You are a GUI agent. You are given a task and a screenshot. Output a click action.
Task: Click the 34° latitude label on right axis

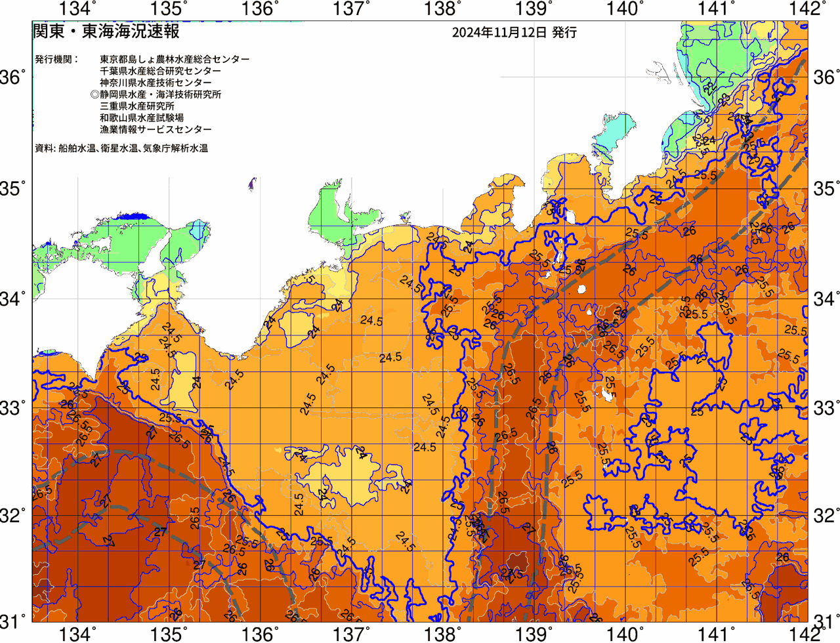click(826, 299)
